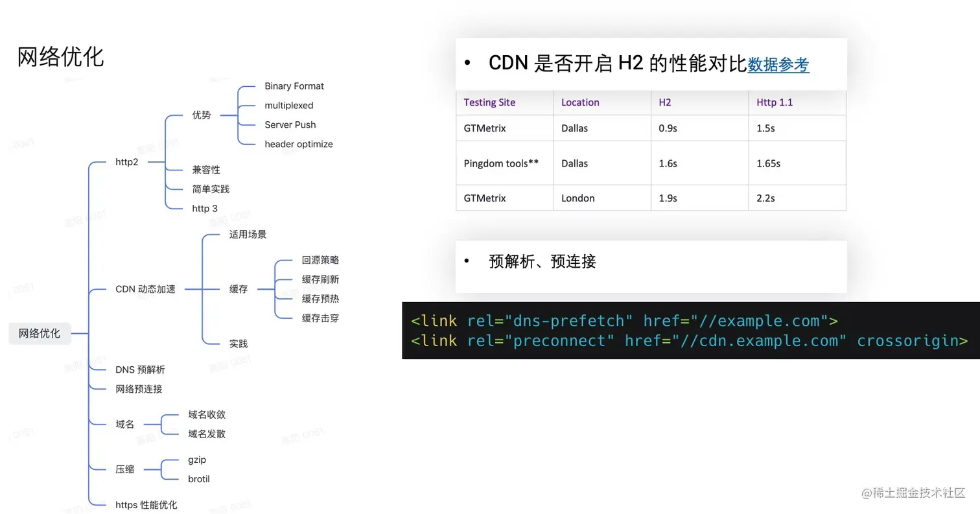Viewport: 980px width, 514px height.
Task: Select the 1.6s H2 value
Action: (x=668, y=163)
